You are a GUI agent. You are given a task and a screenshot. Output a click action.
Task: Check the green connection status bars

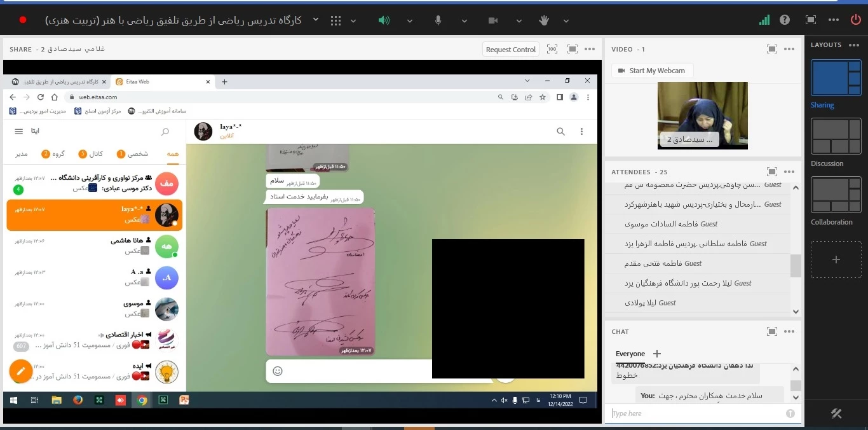[764, 20]
